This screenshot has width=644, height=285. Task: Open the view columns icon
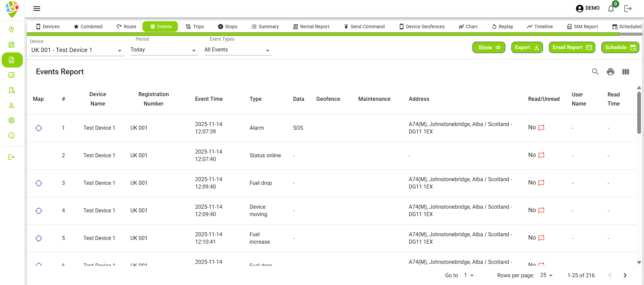pyautogui.click(x=626, y=72)
